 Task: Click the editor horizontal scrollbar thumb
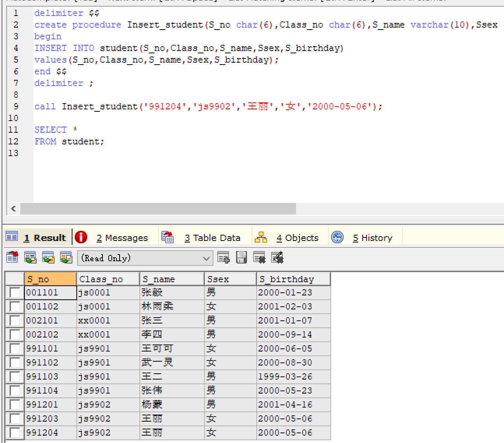(158, 209)
